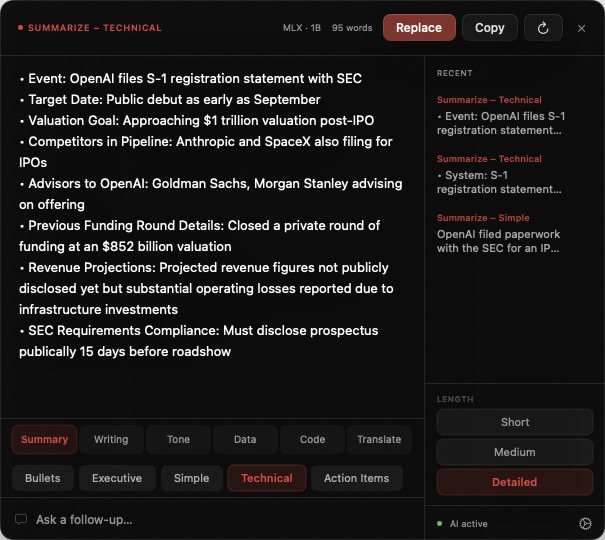Click the Replace button
Viewport: 605px width, 540px height.
[419, 28]
